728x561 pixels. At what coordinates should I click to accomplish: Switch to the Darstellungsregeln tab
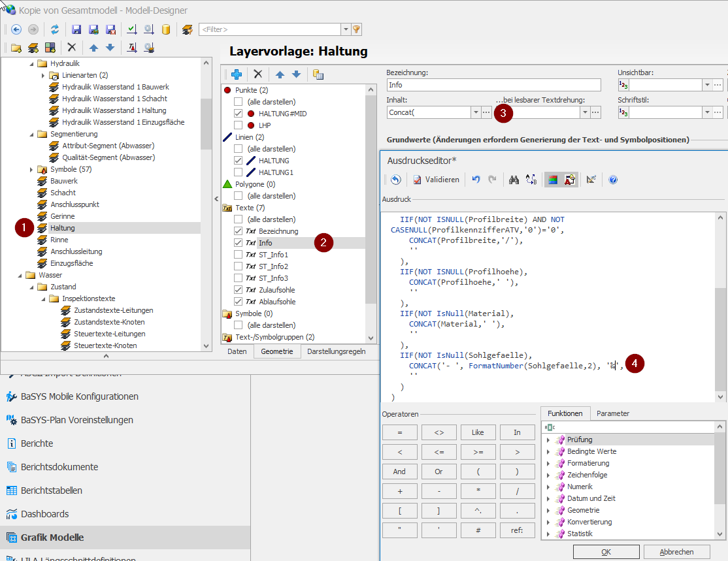click(x=336, y=351)
